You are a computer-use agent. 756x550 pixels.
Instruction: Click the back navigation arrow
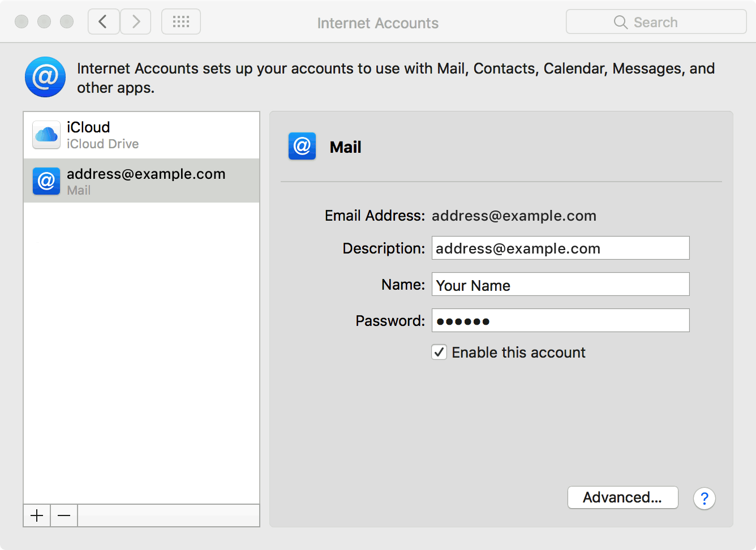tap(104, 22)
